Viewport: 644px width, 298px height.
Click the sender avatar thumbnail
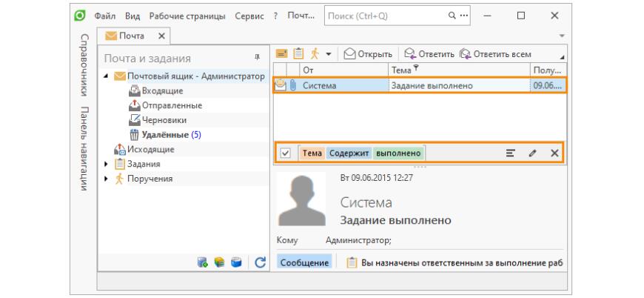[x=301, y=200]
